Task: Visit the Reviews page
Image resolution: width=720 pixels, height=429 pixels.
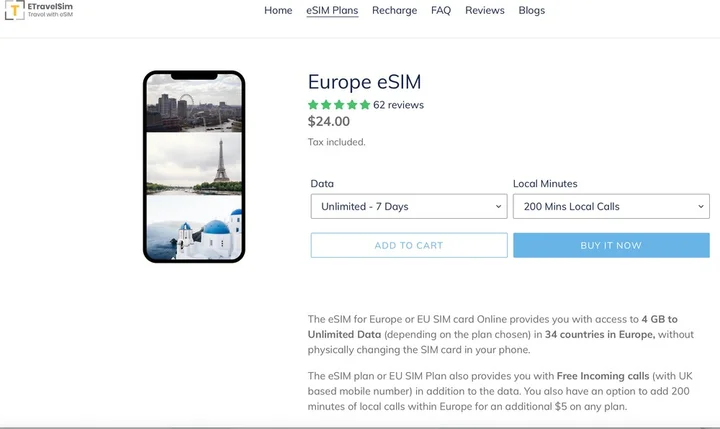Action: click(485, 11)
